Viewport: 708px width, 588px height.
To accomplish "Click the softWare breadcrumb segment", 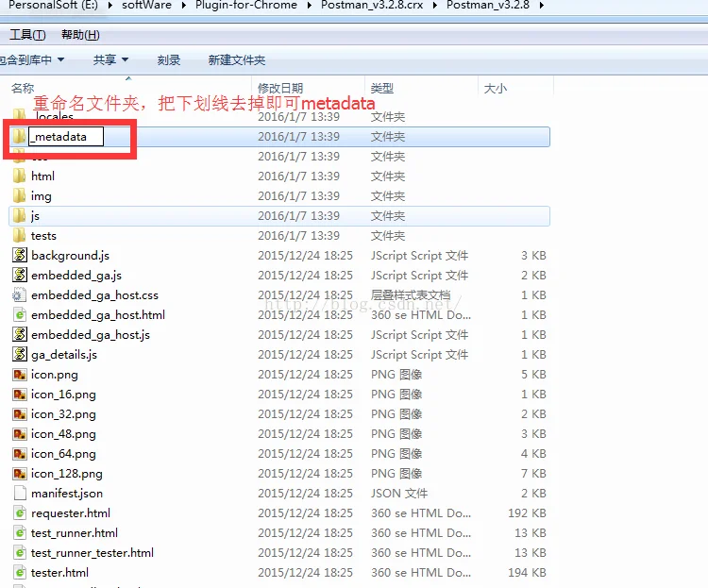I will pyautogui.click(x=146, y=5).
